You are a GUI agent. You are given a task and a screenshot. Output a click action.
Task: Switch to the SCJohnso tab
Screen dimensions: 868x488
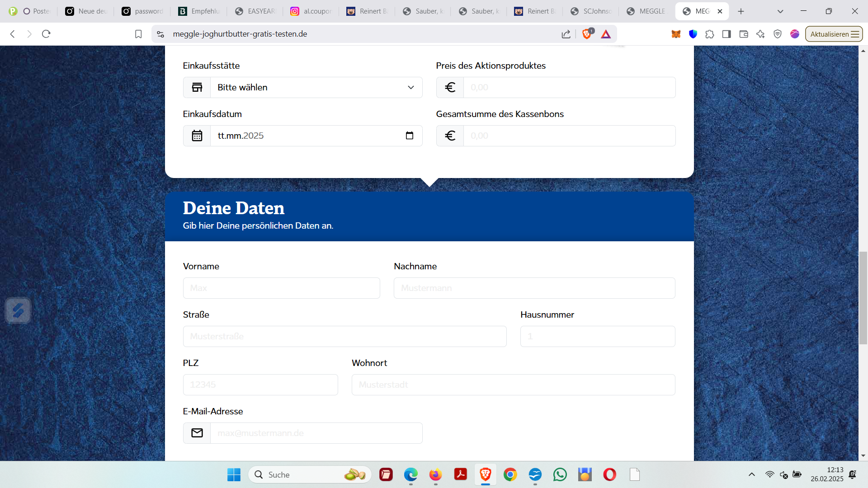pyautogui.click(x=591, y=11)
